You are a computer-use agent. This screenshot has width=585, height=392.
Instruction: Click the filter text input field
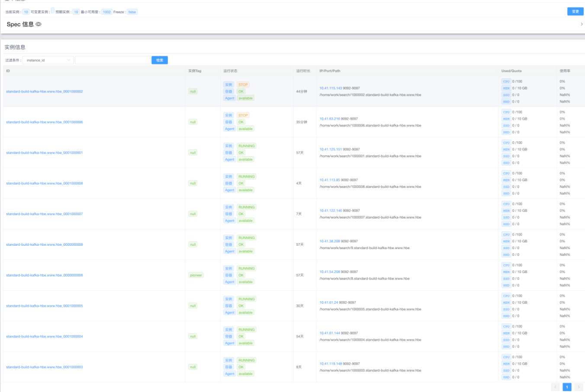point(112,60)
